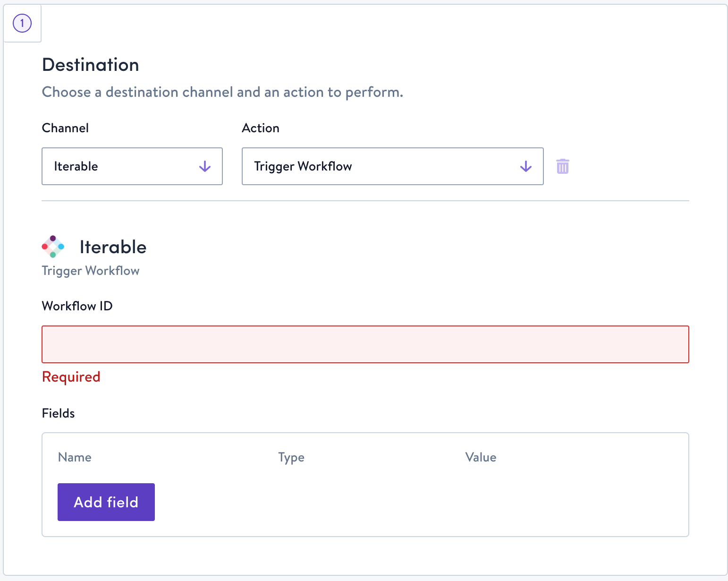Delete the destination using the trash icon

point(562,166)
